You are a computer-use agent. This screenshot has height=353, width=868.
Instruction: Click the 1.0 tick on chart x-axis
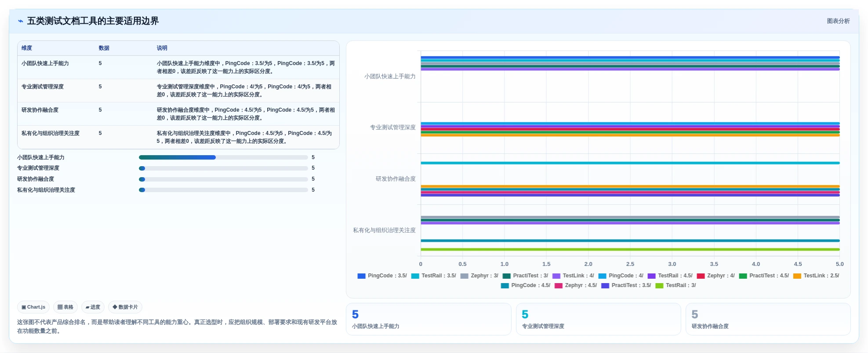point(505,264)
